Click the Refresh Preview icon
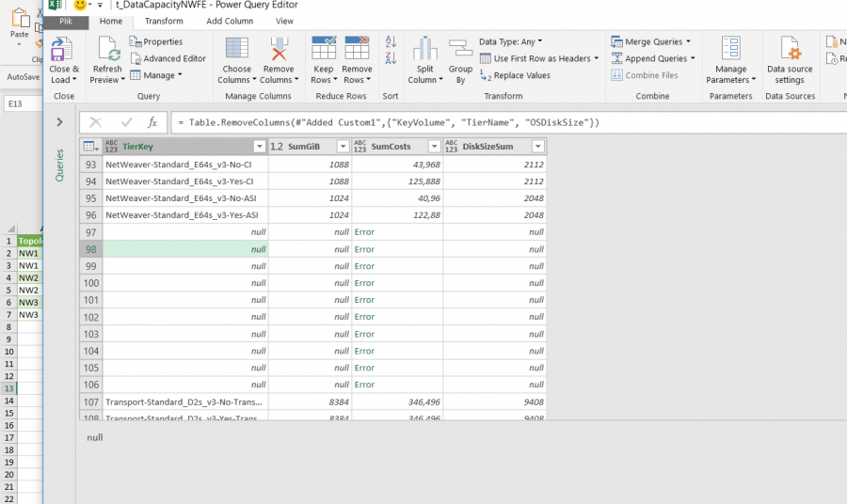Image resolution: width=847 pixels, height=504 pixels. pyautogui.click(x=107, y=50)
